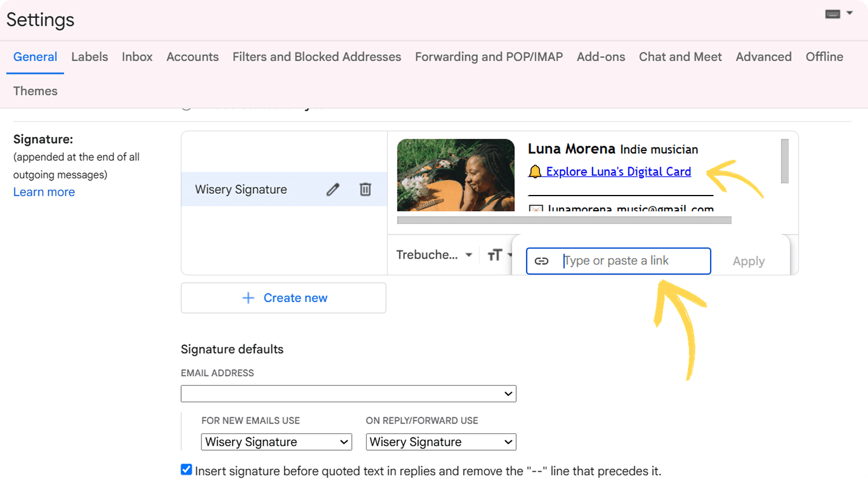
Task: Open the Inbox settings tab
Action: (x=137, y=57)
